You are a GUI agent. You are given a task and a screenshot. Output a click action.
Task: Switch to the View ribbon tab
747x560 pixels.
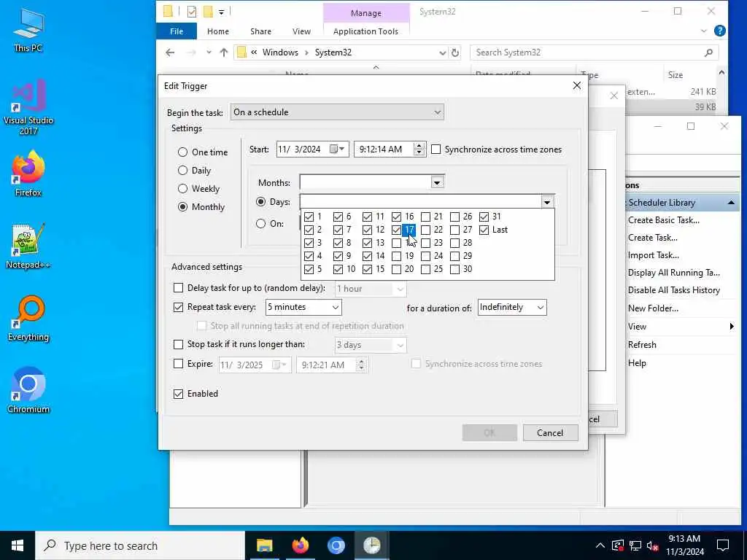[x=301, y=31]
